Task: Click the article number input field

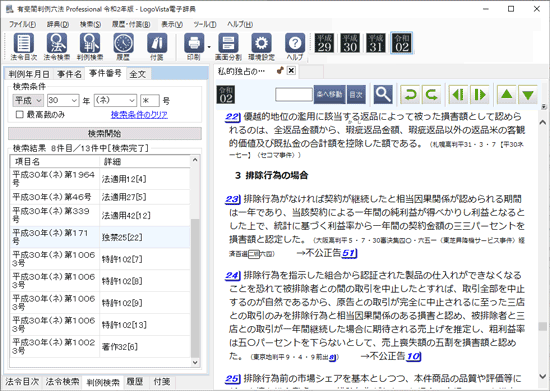Action: [x=294, y=95]
